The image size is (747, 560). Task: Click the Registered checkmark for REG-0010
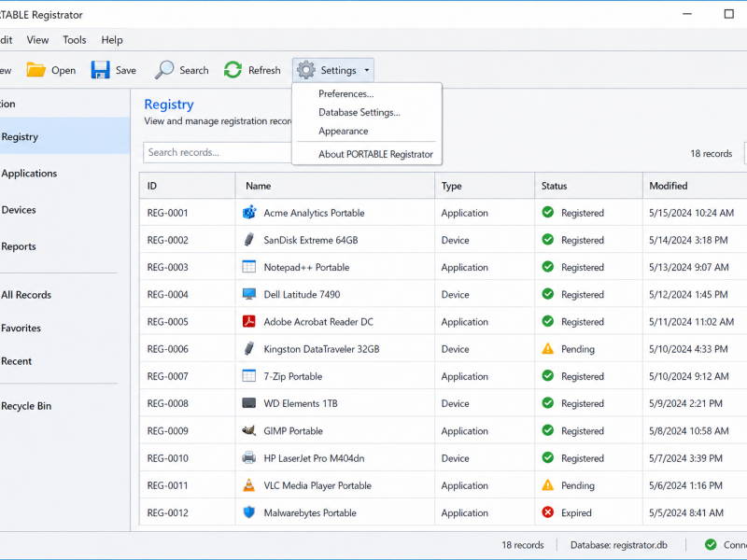pyautogui.click(x=548, y=457)
